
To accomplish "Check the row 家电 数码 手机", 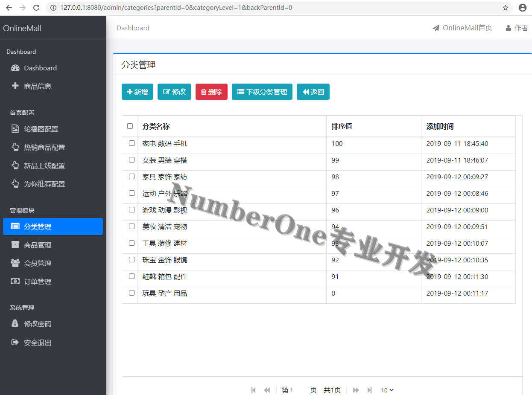I will 132,143.
